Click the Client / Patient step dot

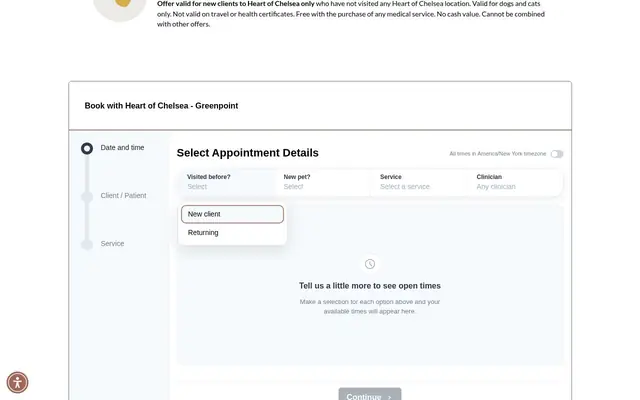click(x=87, y=196)
